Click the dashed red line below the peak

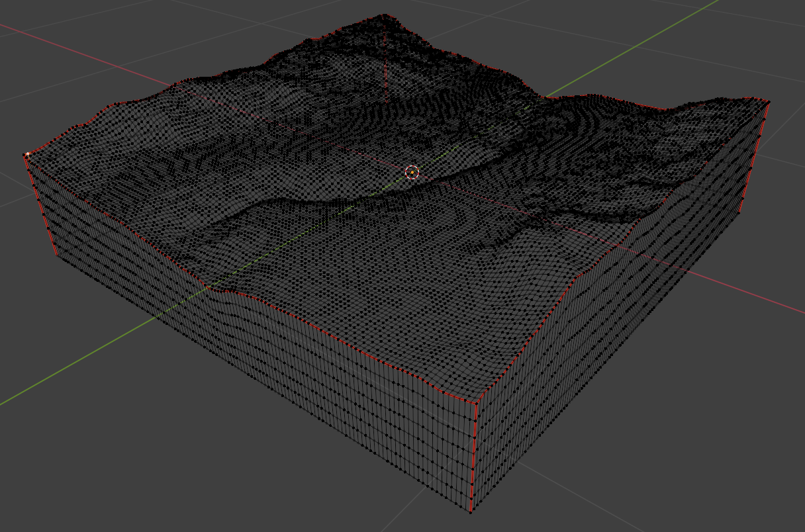point(386,66)
